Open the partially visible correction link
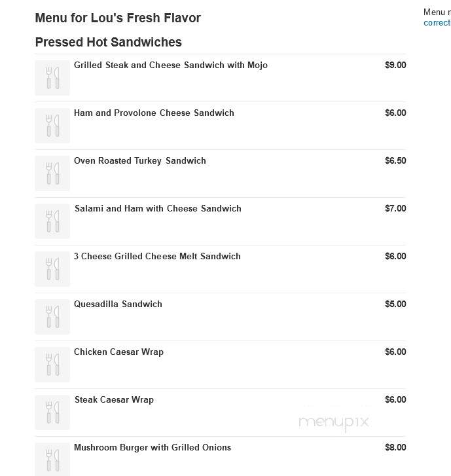The width and height of the screenshot is (451, 476). [x=437, y=23]
